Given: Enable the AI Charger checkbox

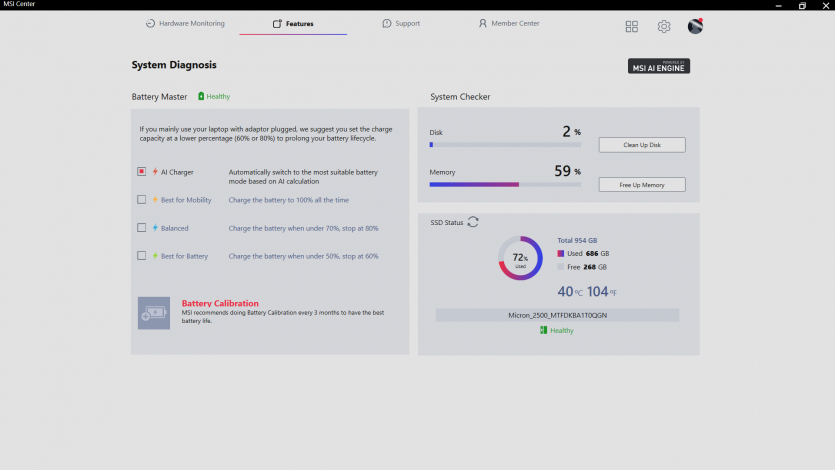Looking at the screenshot, I should 142,172.
